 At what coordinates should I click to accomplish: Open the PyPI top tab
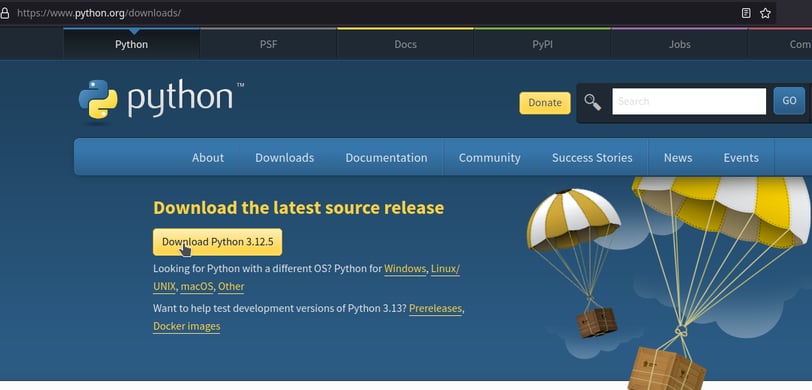pos(542,44)
